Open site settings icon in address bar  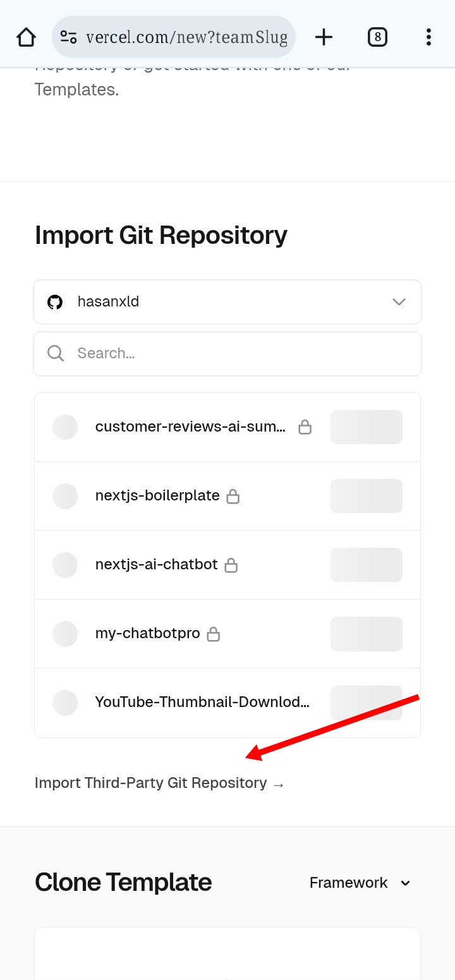tap(69, 37)
